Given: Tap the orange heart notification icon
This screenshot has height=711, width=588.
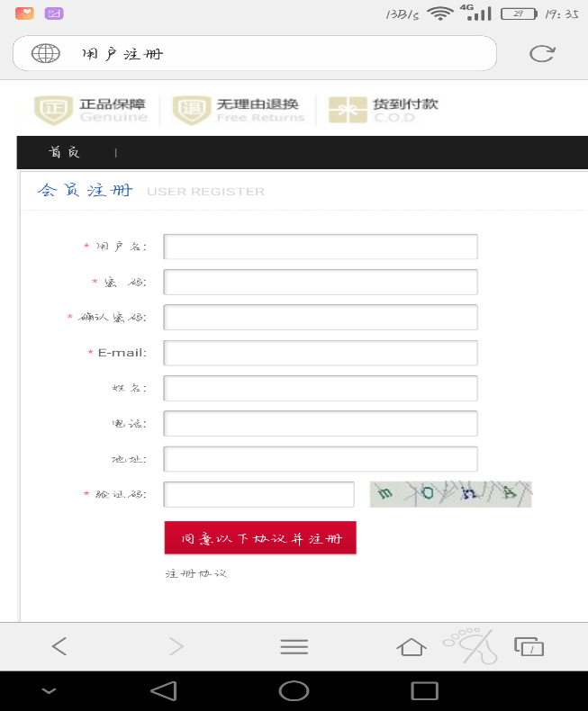Looking at the screenshot, I should (x=24, y=13).
